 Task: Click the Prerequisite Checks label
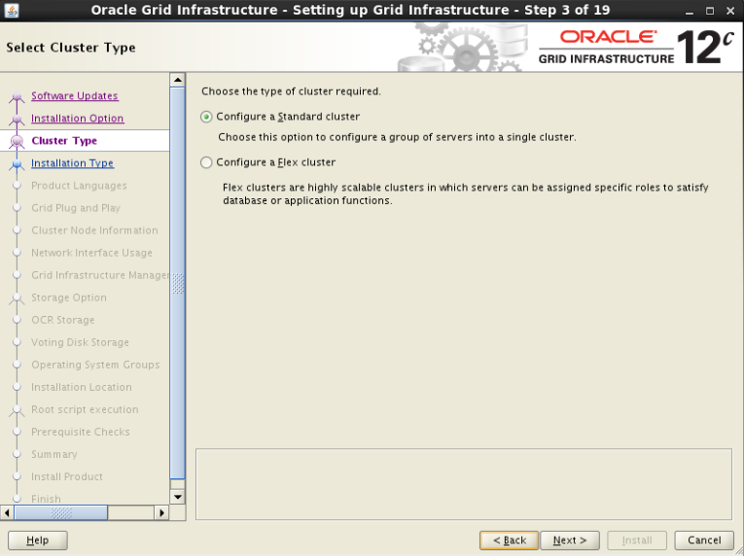click(80, 432)
